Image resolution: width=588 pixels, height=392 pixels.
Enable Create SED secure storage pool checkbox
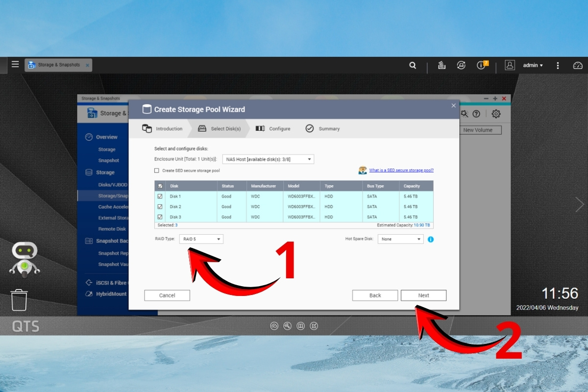click(157, 171)
